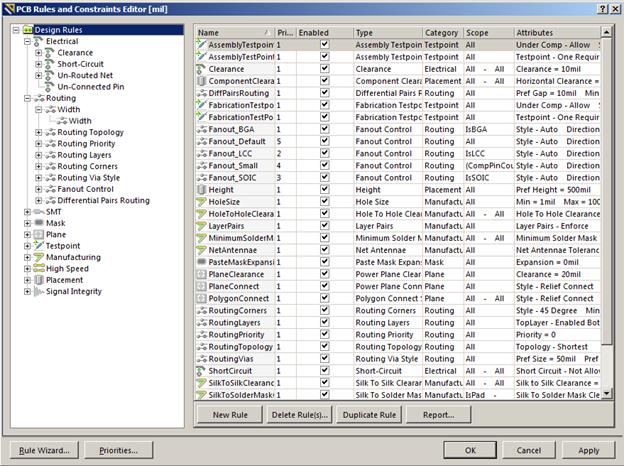Click the New Rule button

[230, 415]
